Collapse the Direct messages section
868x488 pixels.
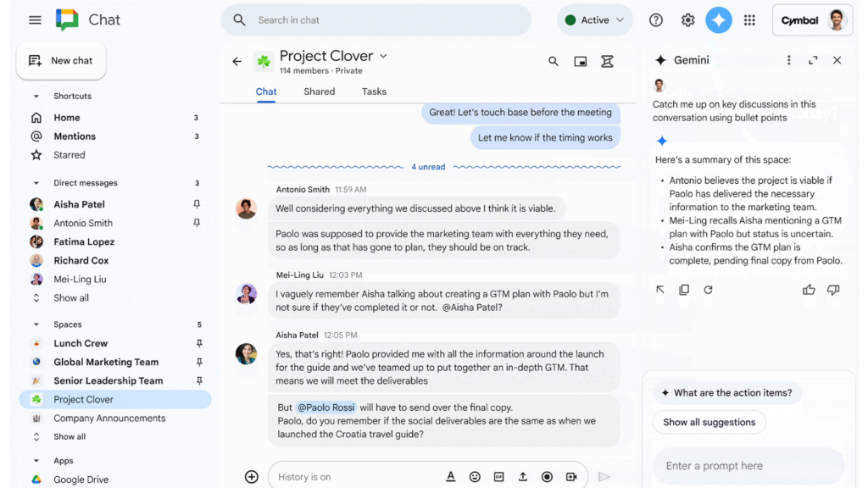[36, 183]
